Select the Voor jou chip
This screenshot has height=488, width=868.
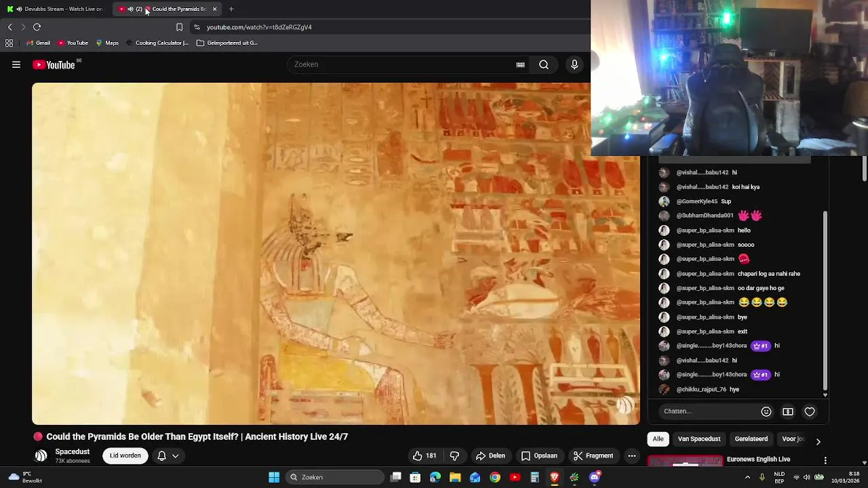click(x=793, y=439)
